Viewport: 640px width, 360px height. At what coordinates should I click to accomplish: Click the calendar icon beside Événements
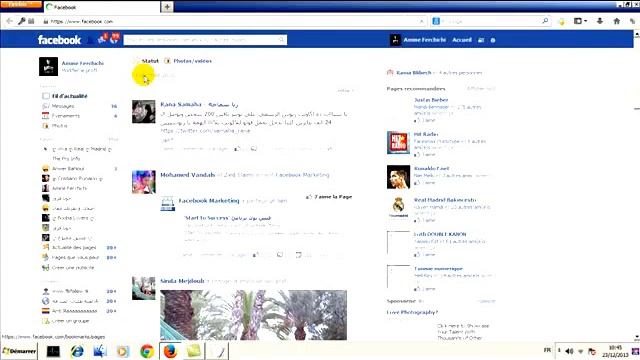click(x=45, y=116)
